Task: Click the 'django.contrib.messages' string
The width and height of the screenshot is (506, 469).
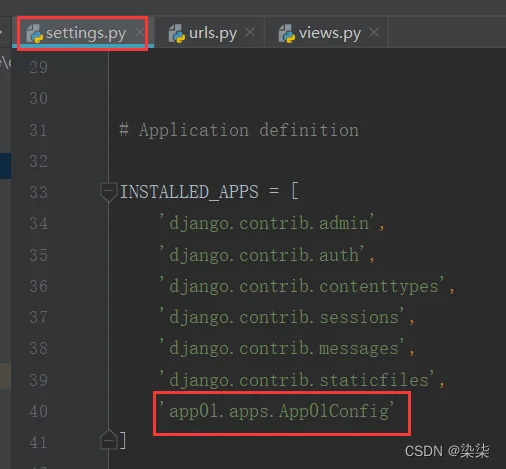Action: pos(282,348)
